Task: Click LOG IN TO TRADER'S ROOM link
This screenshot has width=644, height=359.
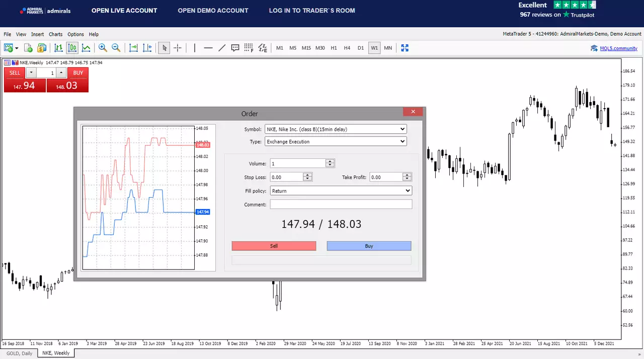Action: [x=312, y=10]
